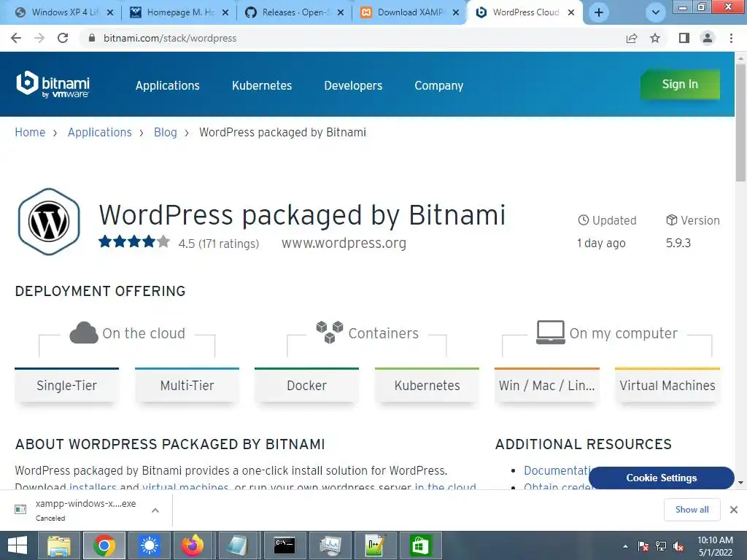The image size is (747, 560).
Task: Click the Chrome taskbar icon
Action: pos(104,545)
